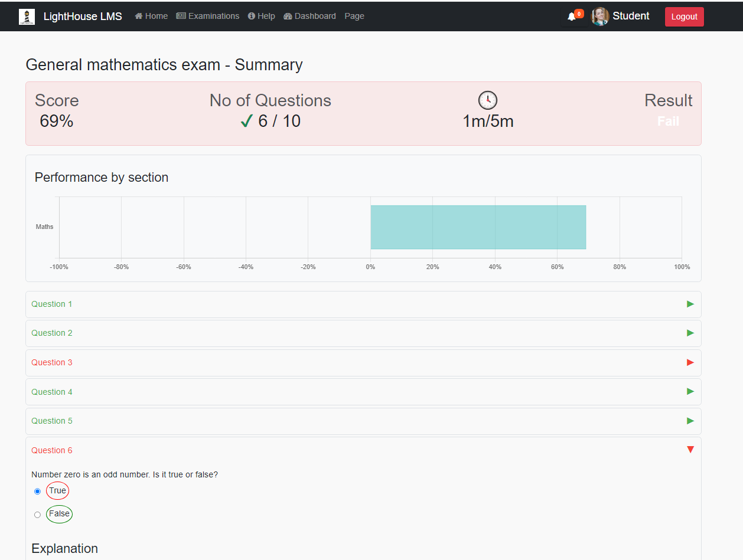Expand Question 3 with the red arrow

tap(690, 362)
